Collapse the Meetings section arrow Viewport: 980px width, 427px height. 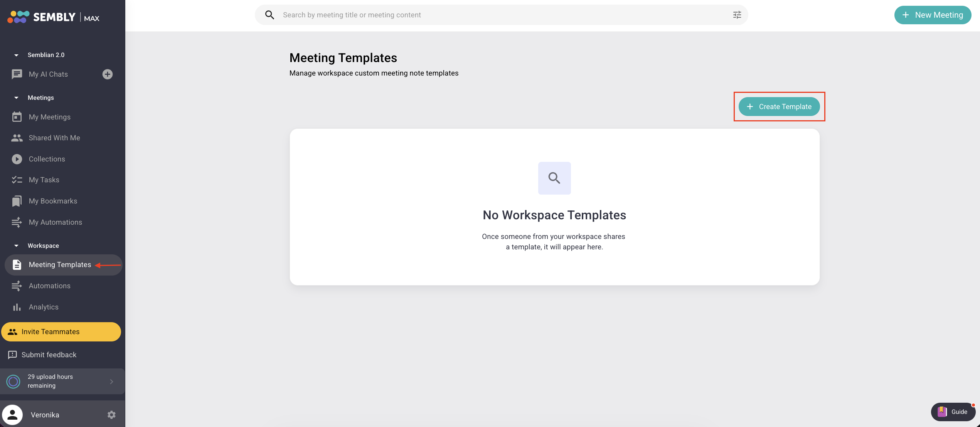(16, 98)
